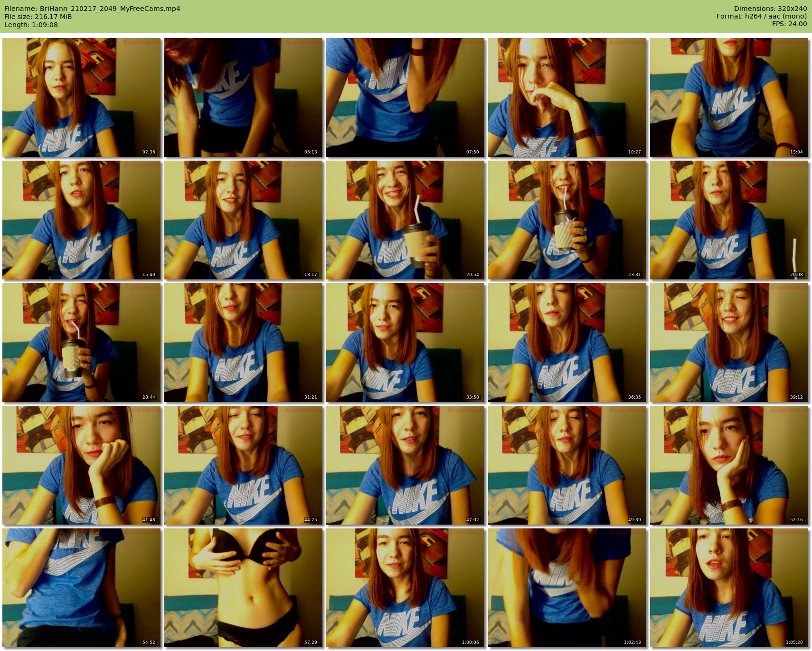This screenshot has width=812, height=651.
Task: Click the File size 216.17 MiB text
Action: (x=38, y=17)
